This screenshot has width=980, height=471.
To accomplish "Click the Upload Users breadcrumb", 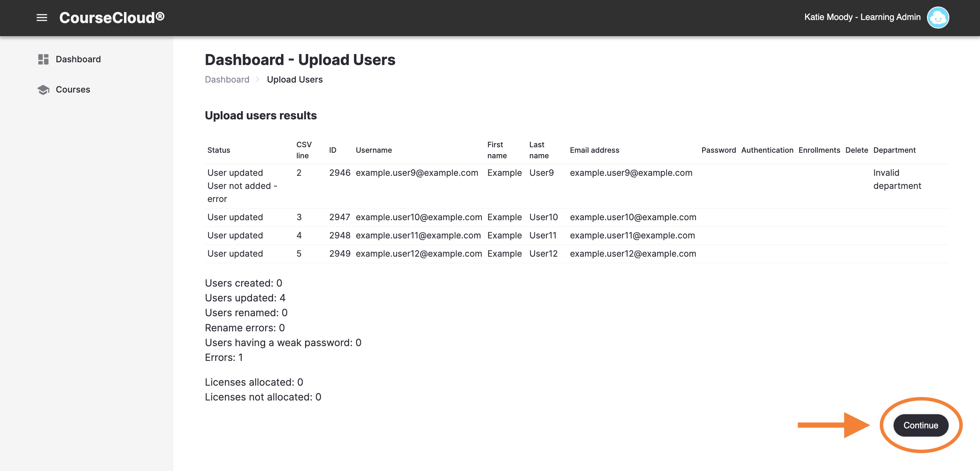I will click(294, 79).
